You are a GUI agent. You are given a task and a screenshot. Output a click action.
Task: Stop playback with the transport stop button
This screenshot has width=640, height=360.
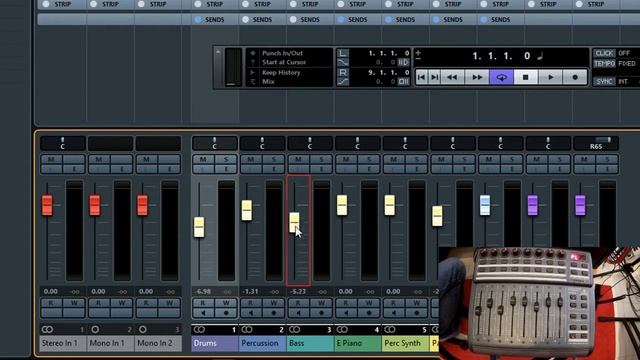[x=526, y=77]
